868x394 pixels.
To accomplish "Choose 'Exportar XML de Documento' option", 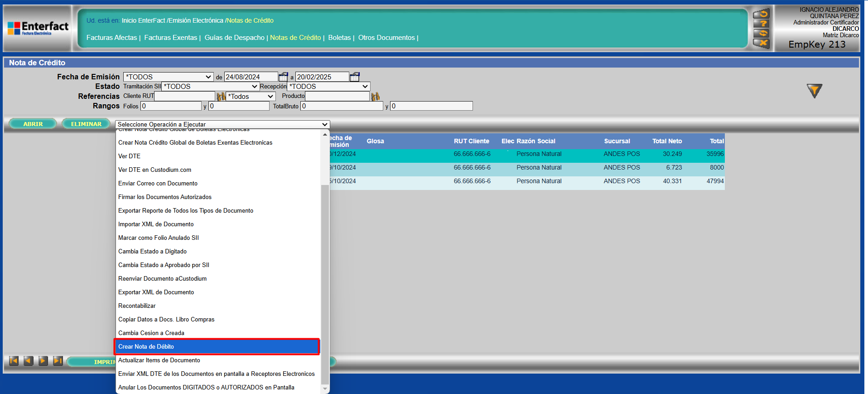I will click(156, 292).
